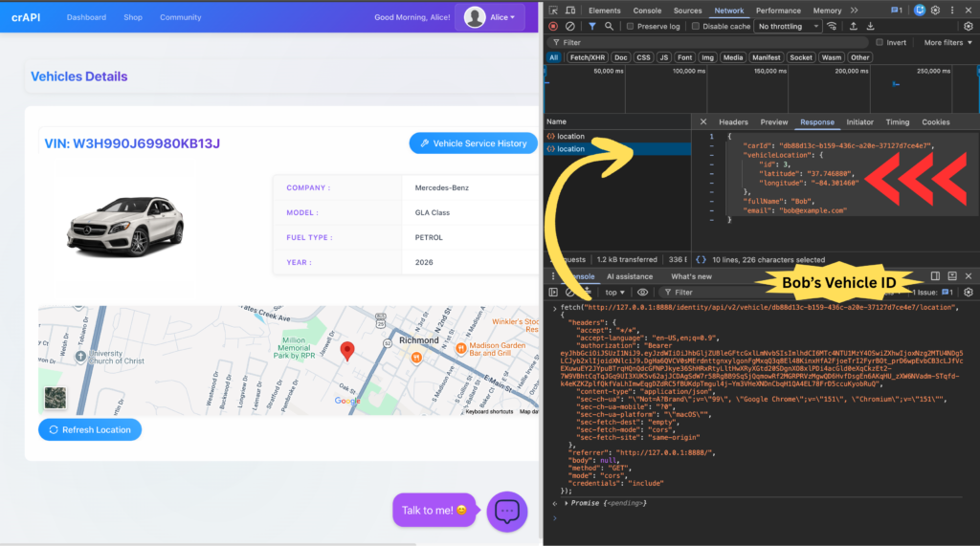The height and width of the screenshot is (546, 980).
Task: Expand the drawer to full height icon
Action: (x=952, y=276)
